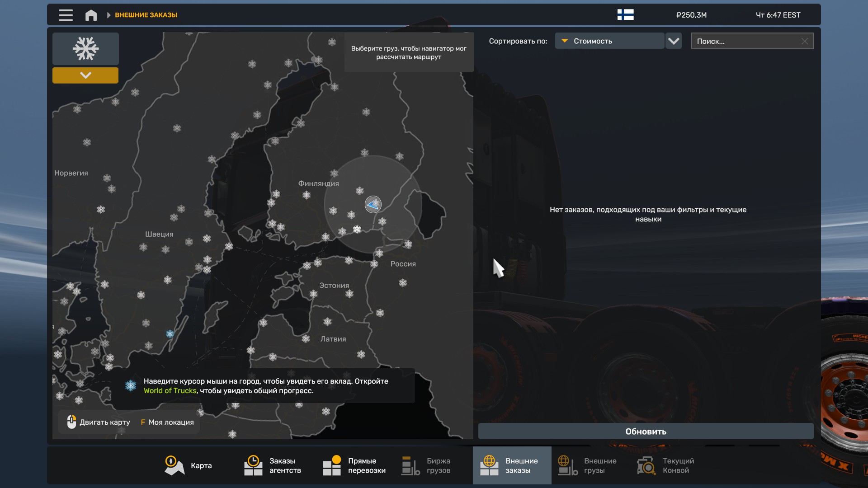Expand the yellow chevron under snowflake
The height and width of the screenshot is (488, 868).
tap(85, 75)
